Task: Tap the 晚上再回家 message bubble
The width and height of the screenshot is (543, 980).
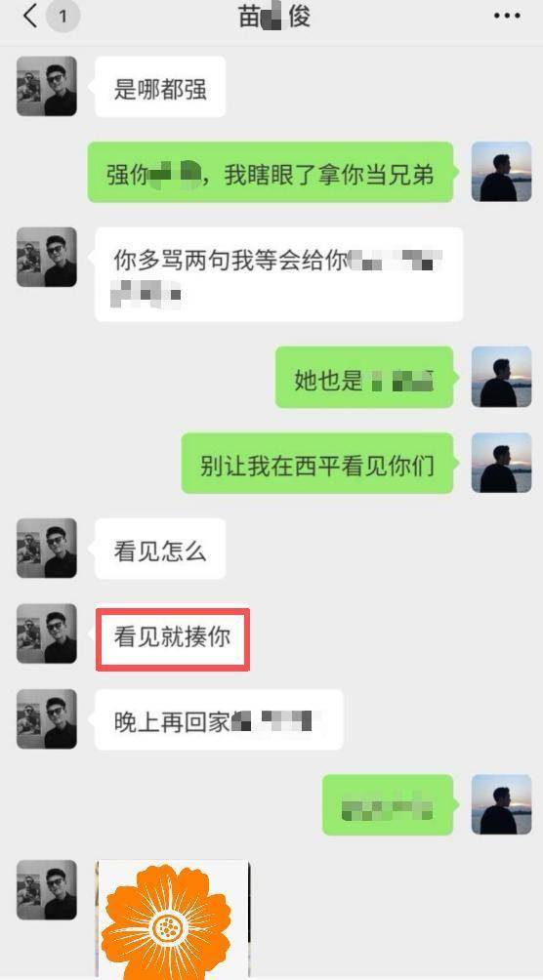Action: coord(219,719)
